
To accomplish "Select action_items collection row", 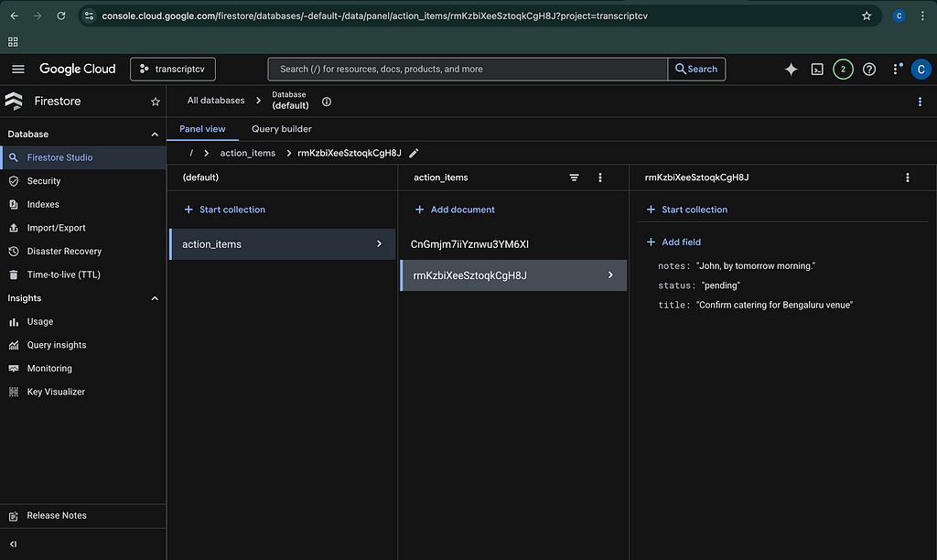I will (x=283, y=244).
